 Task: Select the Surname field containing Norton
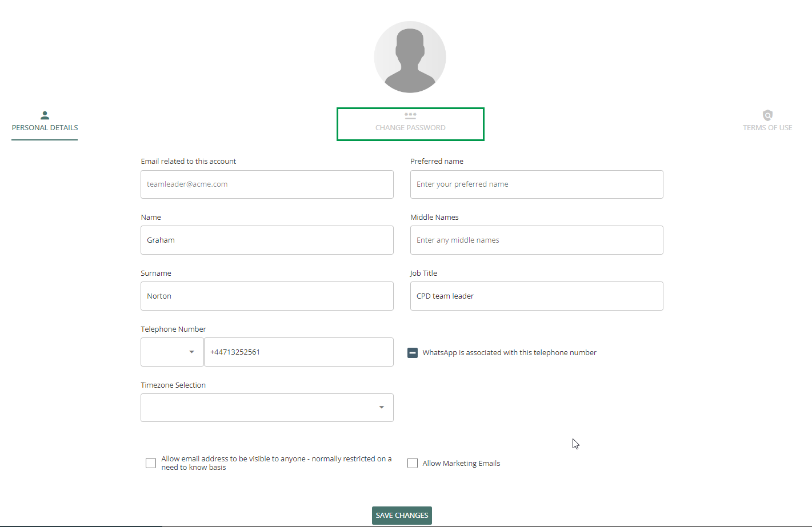tap(267, 296)
